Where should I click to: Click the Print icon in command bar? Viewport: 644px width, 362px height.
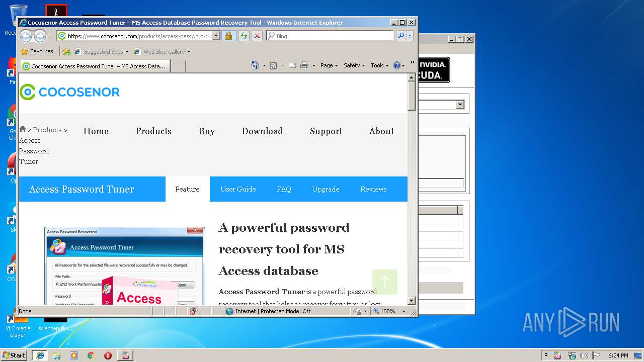[x=304, y=65]
